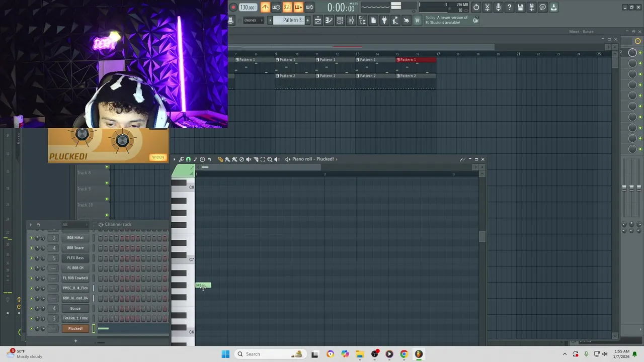Screen dimensions: 644x362
Task: Open the playlist view icon
Action: click(318, 20)
